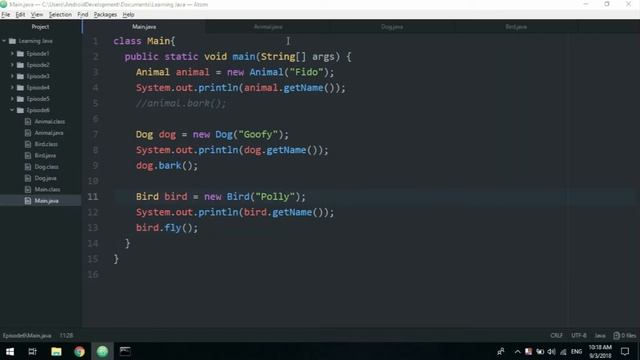Click the volume icon in system tray
The width and height of the screenshot is (640, 360).
coord(551,351)
